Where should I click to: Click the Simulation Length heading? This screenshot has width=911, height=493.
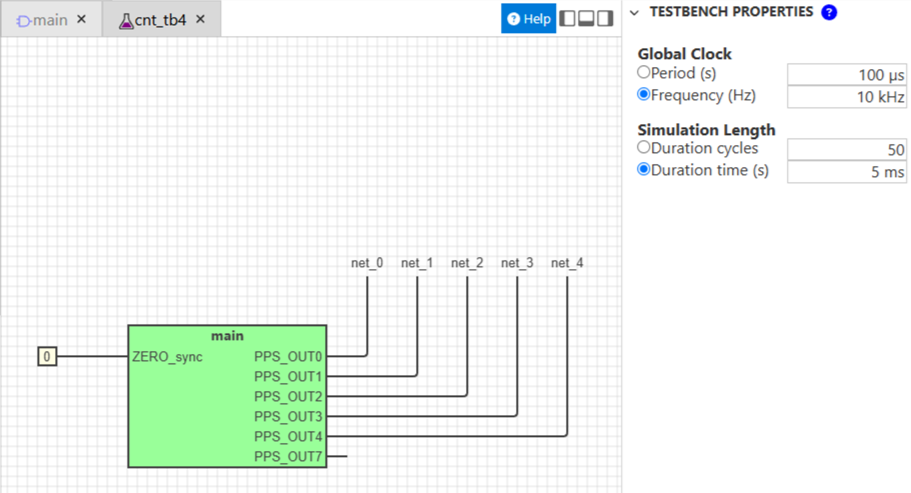click(706, 129)
